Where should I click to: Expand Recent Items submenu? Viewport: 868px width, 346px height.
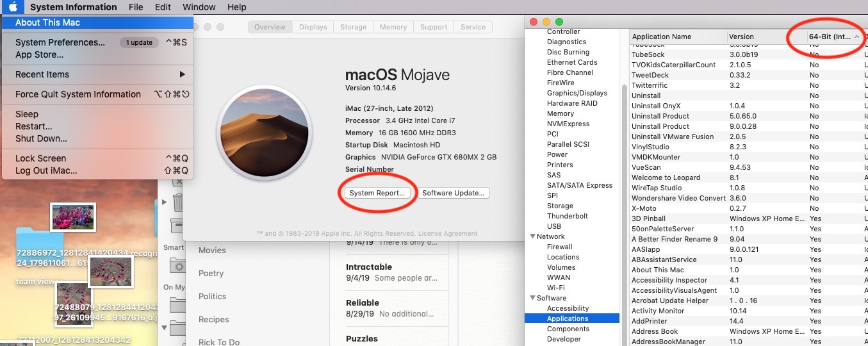(97, 74)
